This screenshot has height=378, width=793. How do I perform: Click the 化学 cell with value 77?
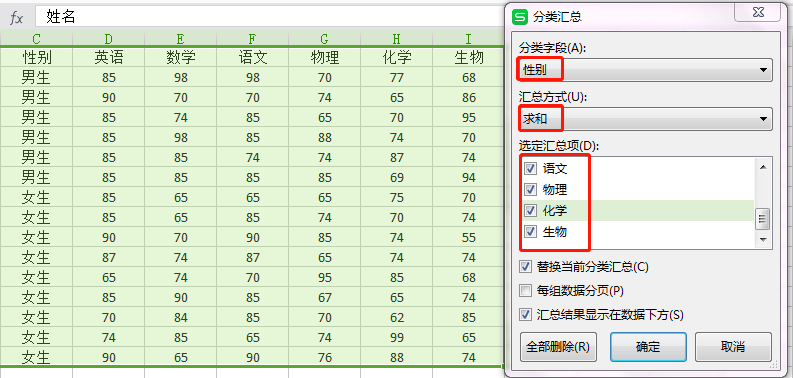pyautogui.click(x=396, y=77)
